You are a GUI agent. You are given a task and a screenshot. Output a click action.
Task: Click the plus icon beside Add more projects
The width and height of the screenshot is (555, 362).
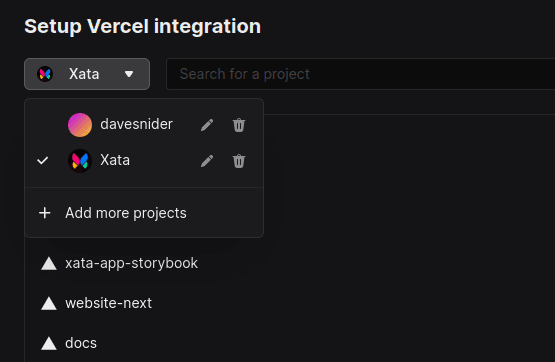tap(45, 213)
